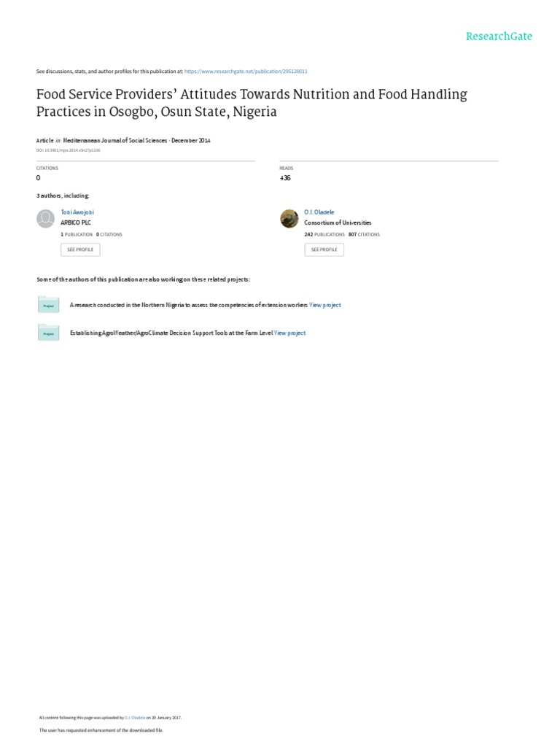View project on AgroWeather decision support tools
This screenshot has height=747, width=560.
290,333
